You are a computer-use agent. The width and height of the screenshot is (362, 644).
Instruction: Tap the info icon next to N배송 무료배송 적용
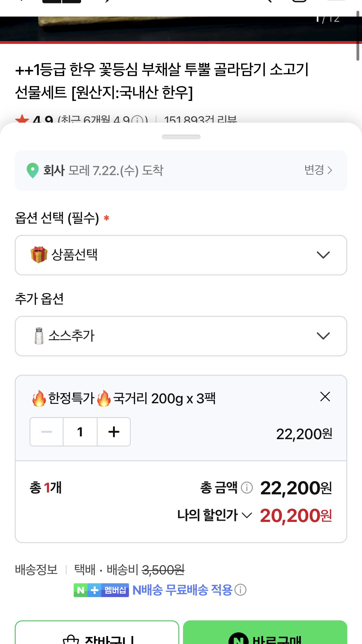point(240,590)
